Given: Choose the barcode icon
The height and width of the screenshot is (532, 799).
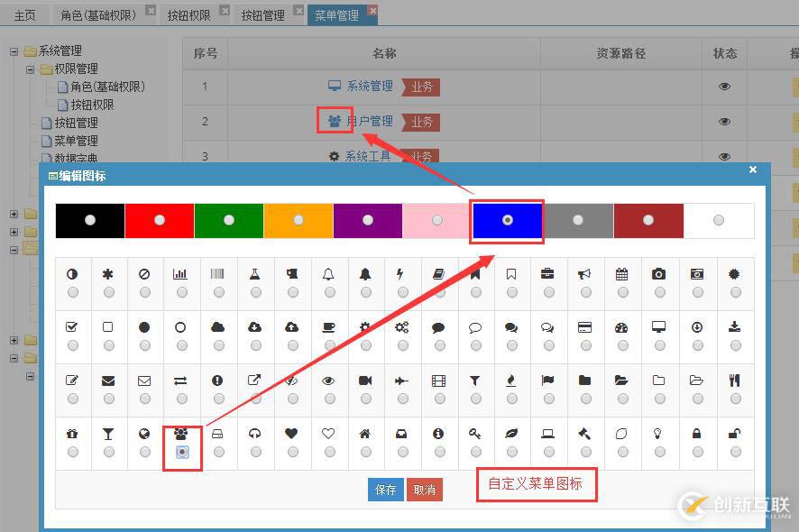Looking at the screenshot, I should coord(217,274).
